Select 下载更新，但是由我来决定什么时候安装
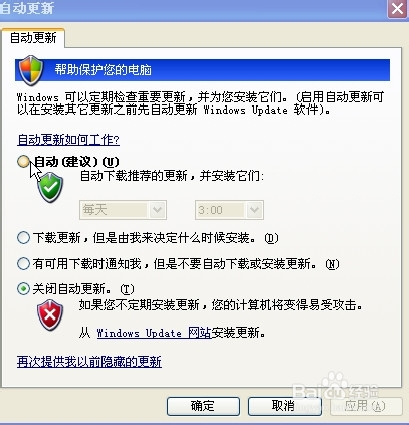The width and height of the screenshot is (409, 425). (x=23, y=238)
